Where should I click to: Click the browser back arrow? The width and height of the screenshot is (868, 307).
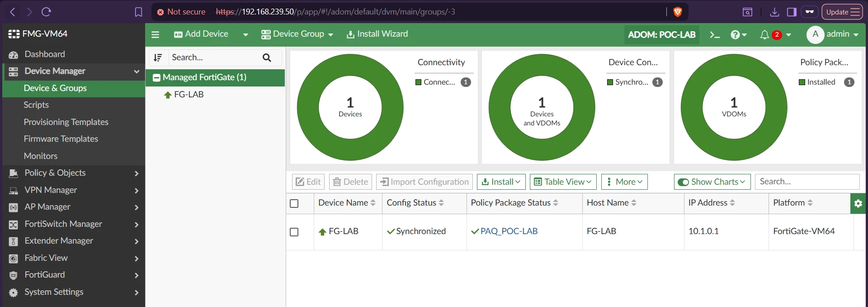coord(13,12)
